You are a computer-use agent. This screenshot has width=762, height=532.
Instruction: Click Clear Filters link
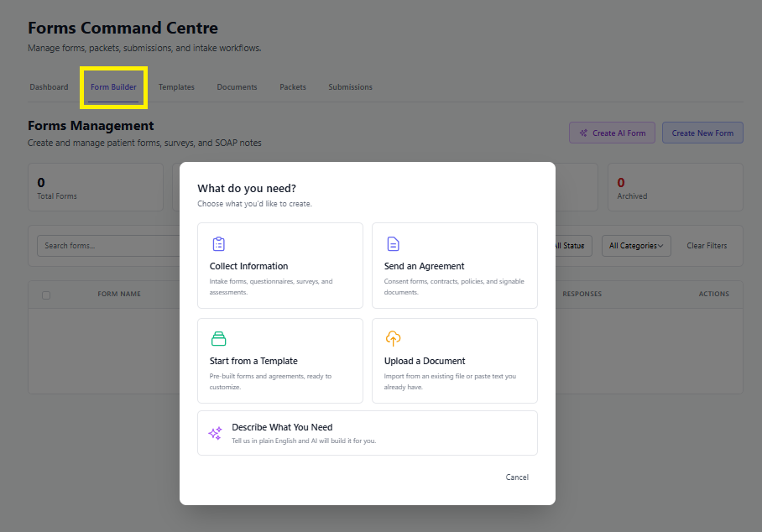click(x=707, y=246)
